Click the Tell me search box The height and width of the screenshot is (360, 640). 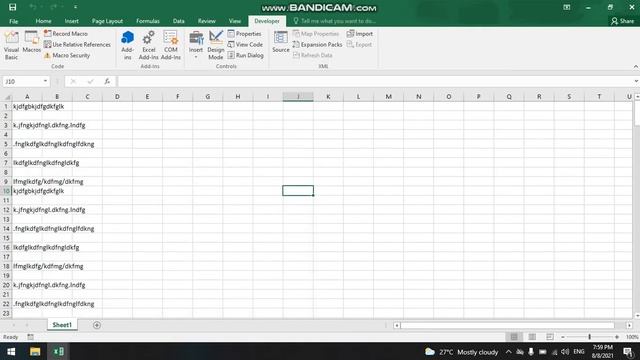point(335,21)
